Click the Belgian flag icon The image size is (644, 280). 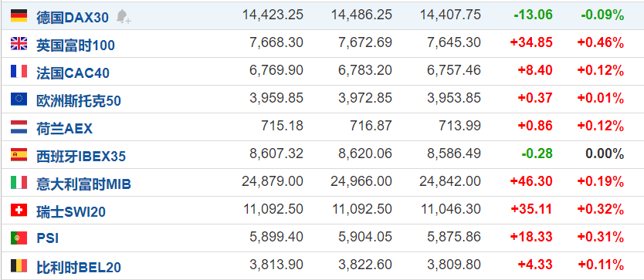pos(19,265)
